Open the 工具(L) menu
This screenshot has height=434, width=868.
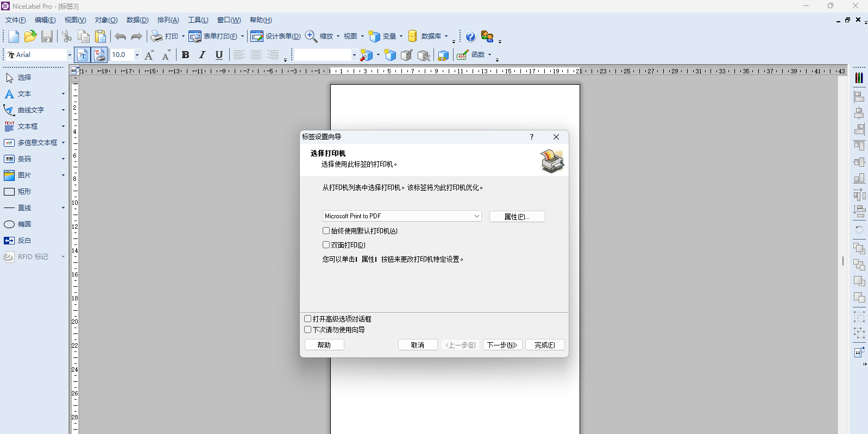198,20
